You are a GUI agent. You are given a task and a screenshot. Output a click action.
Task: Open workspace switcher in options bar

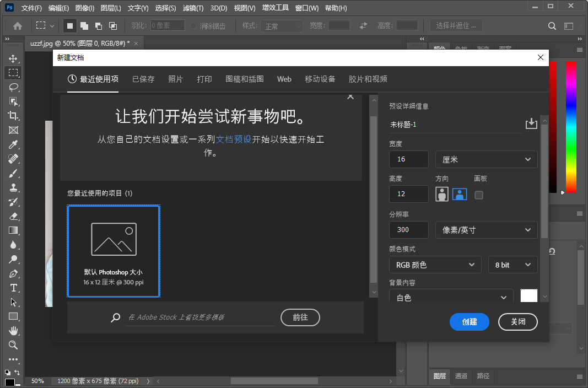(x=569, y=26)
